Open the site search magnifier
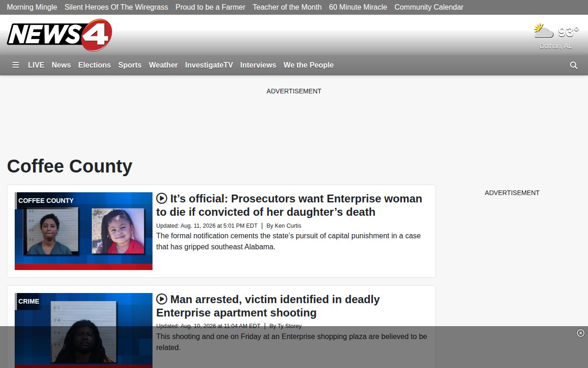Viewport: 588px width, 368px height. coord(574,65)
